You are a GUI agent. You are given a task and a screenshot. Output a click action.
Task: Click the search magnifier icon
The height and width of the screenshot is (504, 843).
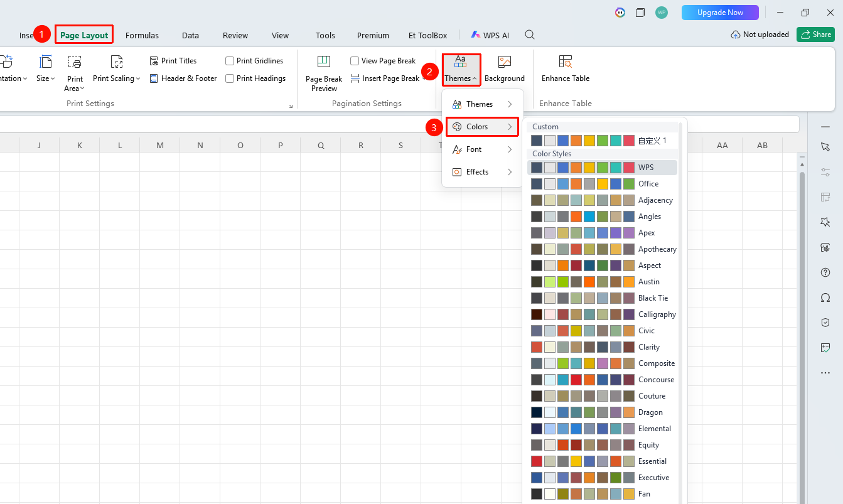530,35
